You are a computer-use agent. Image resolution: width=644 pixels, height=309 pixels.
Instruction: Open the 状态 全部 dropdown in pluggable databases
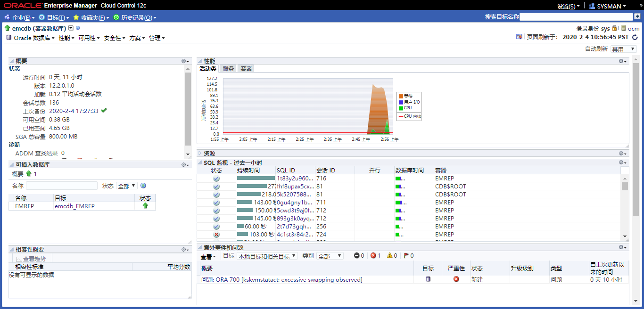click(x=126, y=186)
